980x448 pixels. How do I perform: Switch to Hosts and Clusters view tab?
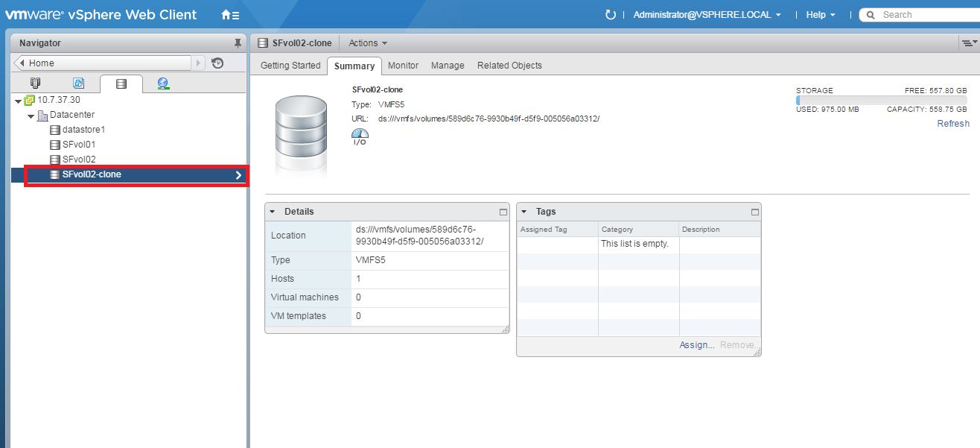click(35, 83)
